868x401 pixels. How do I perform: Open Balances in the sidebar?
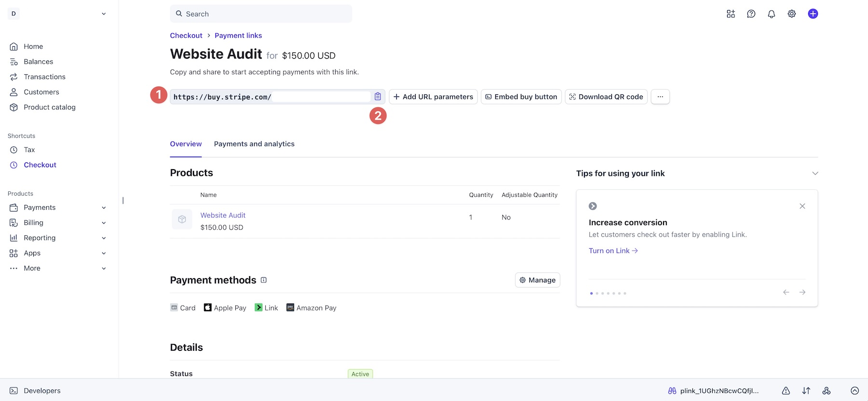tap(39, 62)
